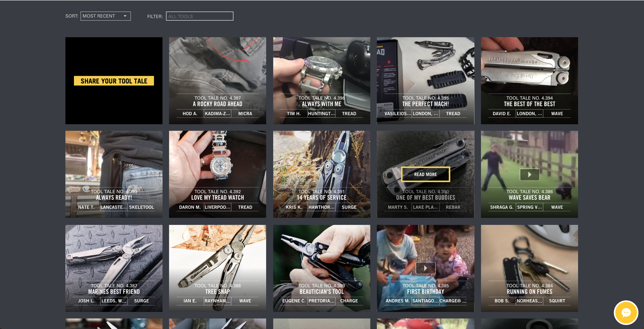Image resolution: width=644 pixels, height=329 pixels.
Task: Click author DAVID E.
Action: (502, 114)
